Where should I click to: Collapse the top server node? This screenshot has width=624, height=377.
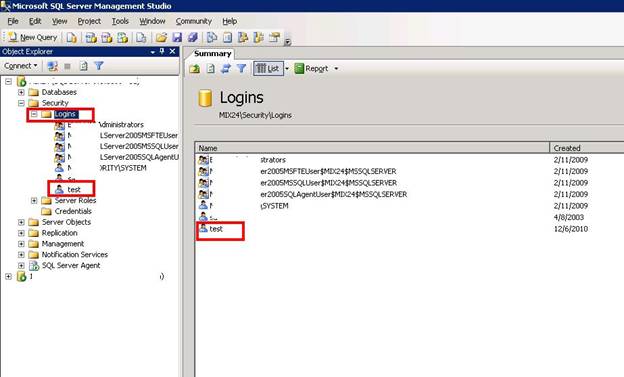pyautogui.click(x=8, y=82)
